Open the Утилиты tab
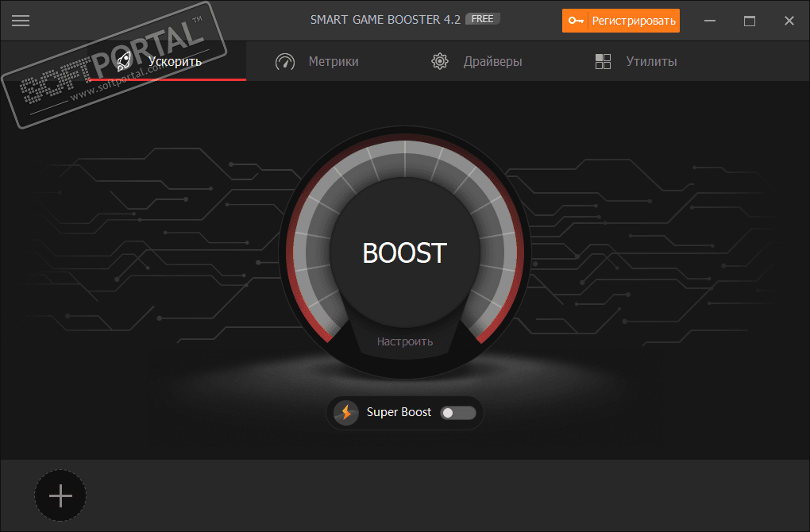This screenshot has width=810, height=532. coord(636,61)
